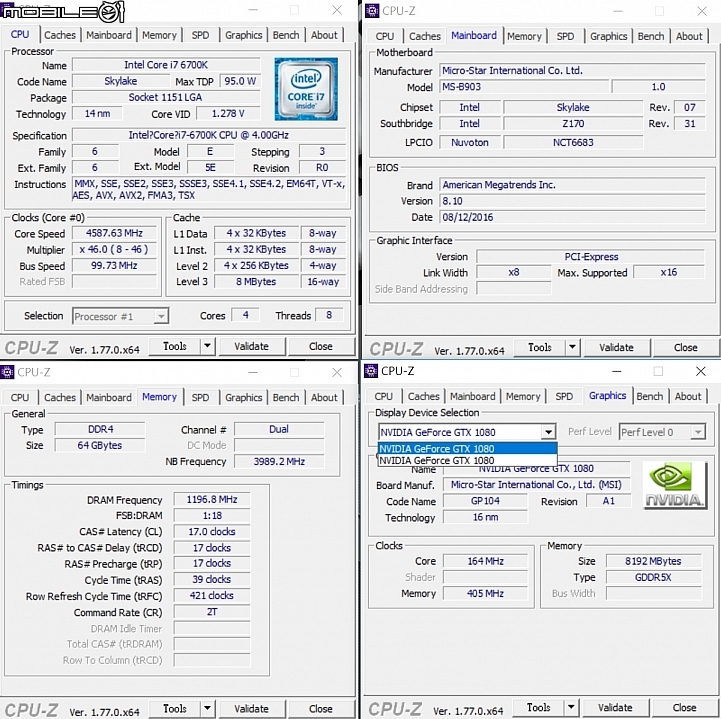
Task: Minimize the Graphics CPU-Z window
Action: point(617,371)
